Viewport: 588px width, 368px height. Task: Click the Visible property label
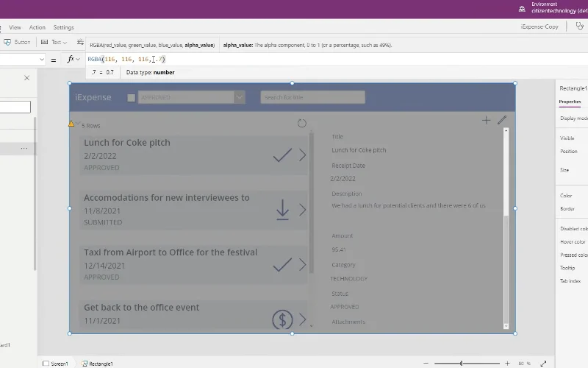[x=567, y=138]
